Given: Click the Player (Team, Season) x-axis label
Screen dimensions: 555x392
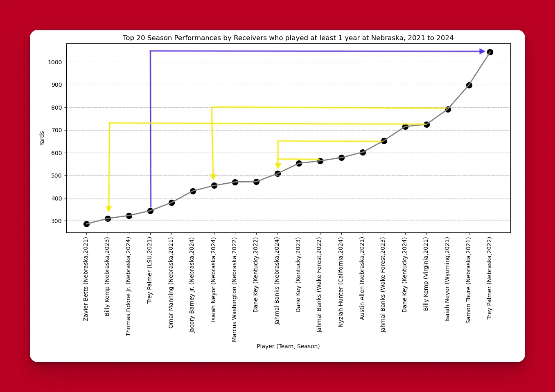Looking at the screenshot, I should pos(288,346).
